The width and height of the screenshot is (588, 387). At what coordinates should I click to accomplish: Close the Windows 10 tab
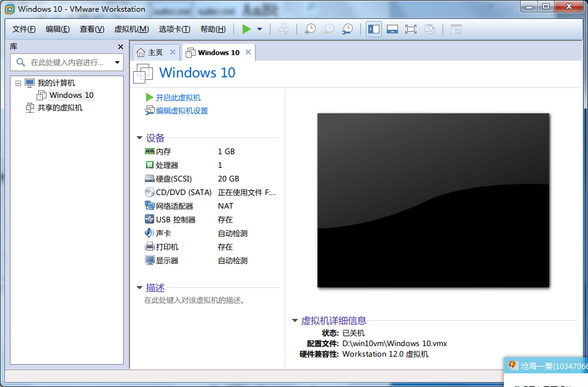pos(248,53)
